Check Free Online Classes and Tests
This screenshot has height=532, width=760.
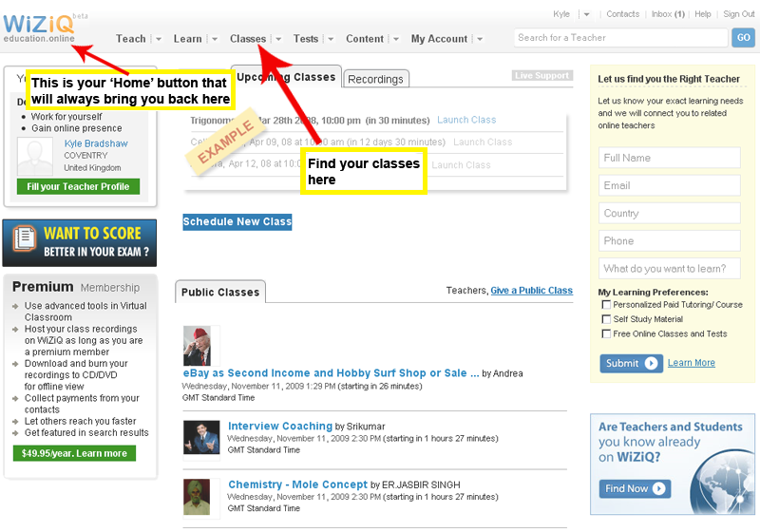click(x=606, y=333)
